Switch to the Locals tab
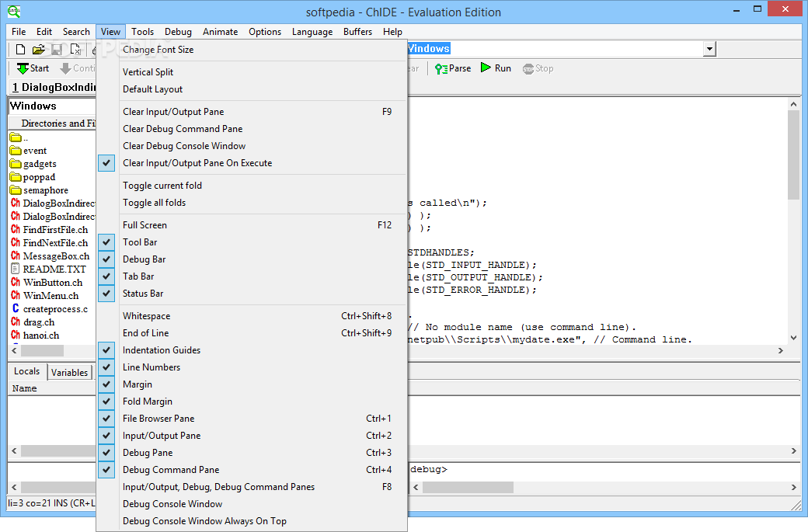This screenshot has width=808, height=532. (26, 371)
